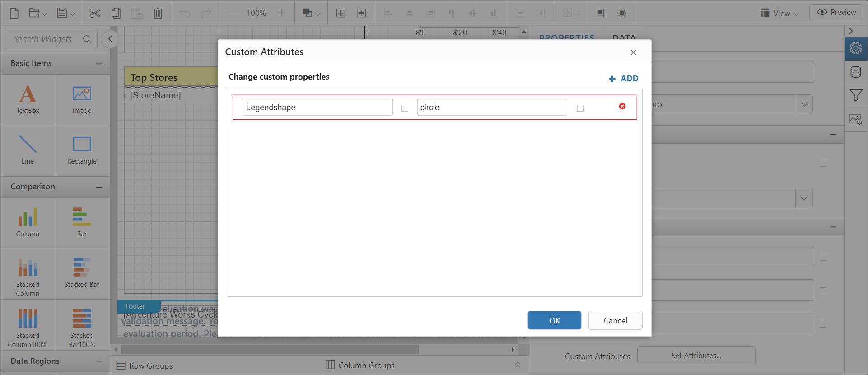Open the View dropdown menu
Image resolution: width=868 pixels, height=375 pixels.
(779, 13)
